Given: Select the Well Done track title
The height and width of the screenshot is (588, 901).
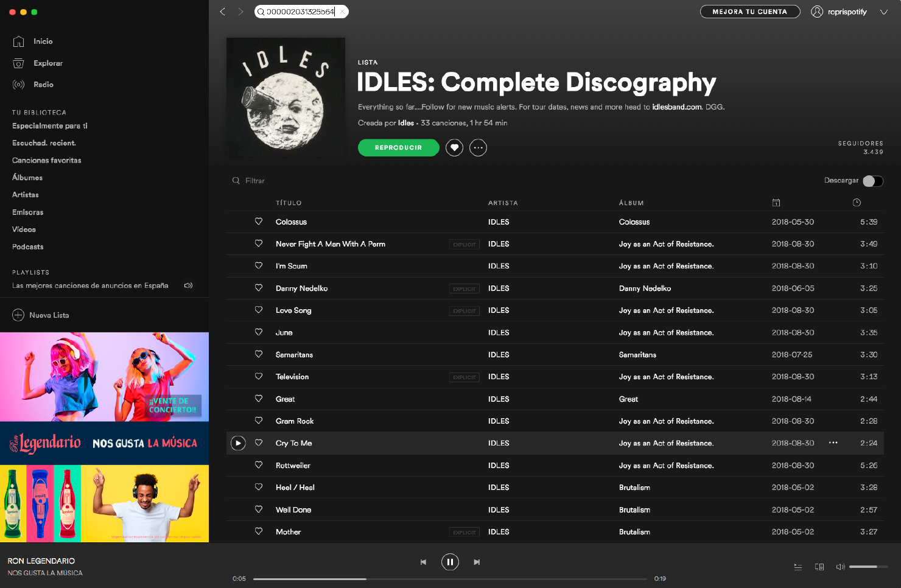Looking at the screenshot, I should coord(293,510).
